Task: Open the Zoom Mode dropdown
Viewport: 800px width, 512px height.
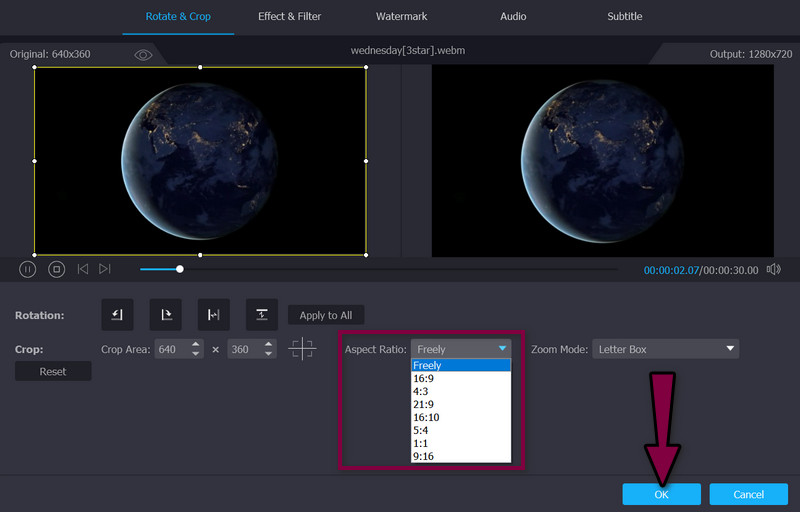Action: point(665,349)
